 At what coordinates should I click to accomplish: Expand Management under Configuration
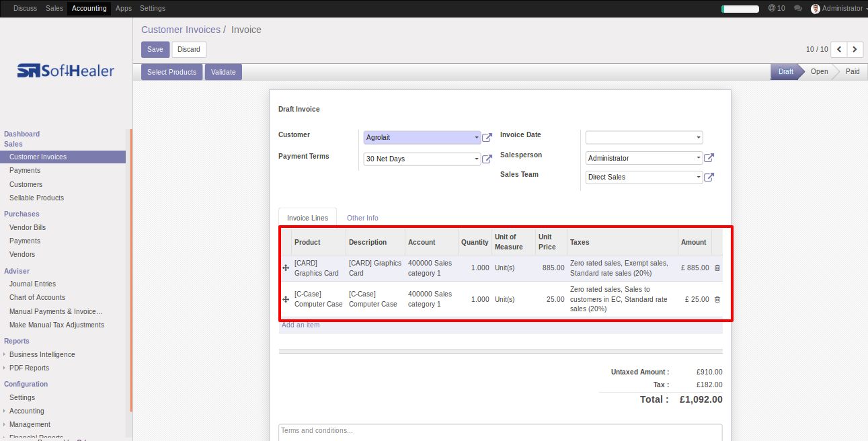[x=30, y=424]
